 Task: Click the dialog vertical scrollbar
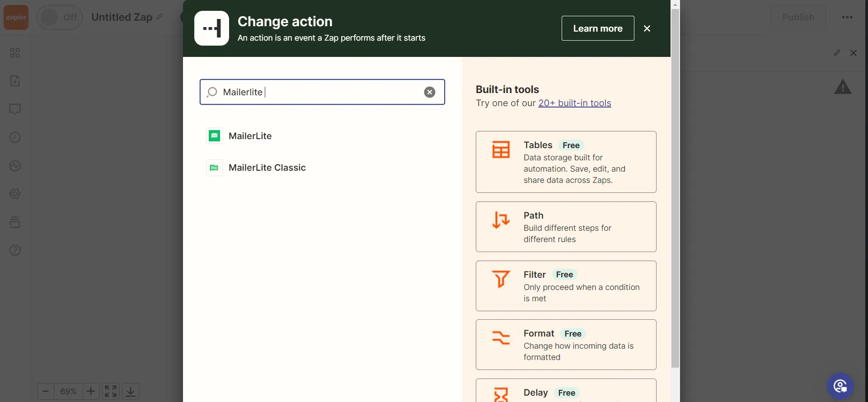coord(675,188)
